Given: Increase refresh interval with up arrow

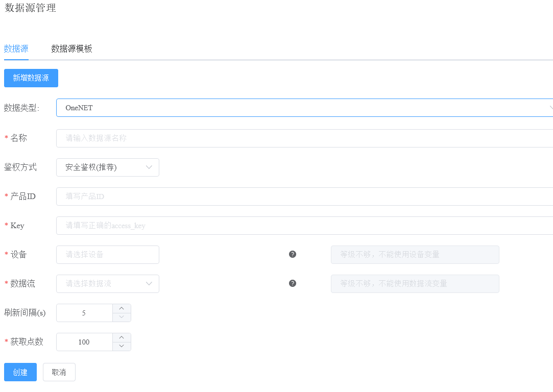Looking at the screenshot, I should pos(122,308).
